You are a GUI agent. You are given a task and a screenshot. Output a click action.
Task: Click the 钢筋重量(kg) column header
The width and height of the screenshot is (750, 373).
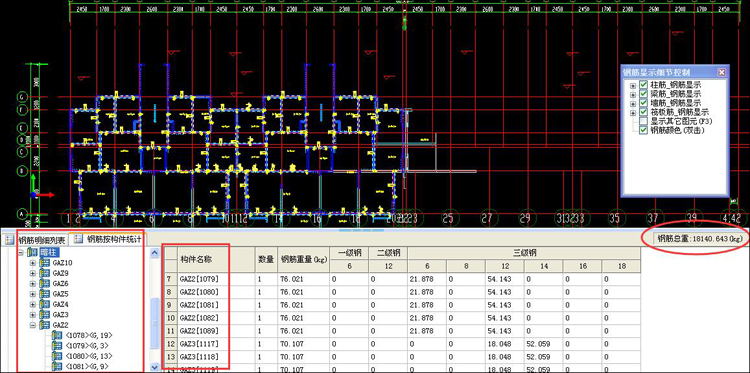[x=303, y=260]
